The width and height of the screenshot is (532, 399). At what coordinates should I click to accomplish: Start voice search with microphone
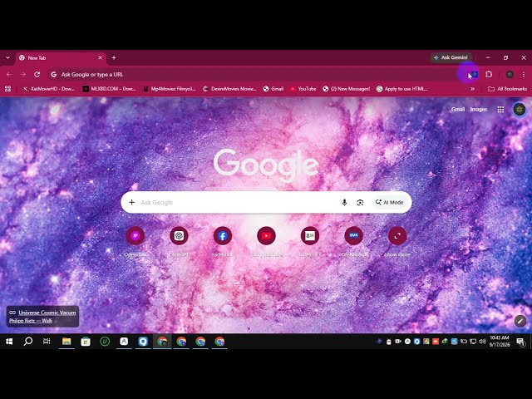point(344,202)
